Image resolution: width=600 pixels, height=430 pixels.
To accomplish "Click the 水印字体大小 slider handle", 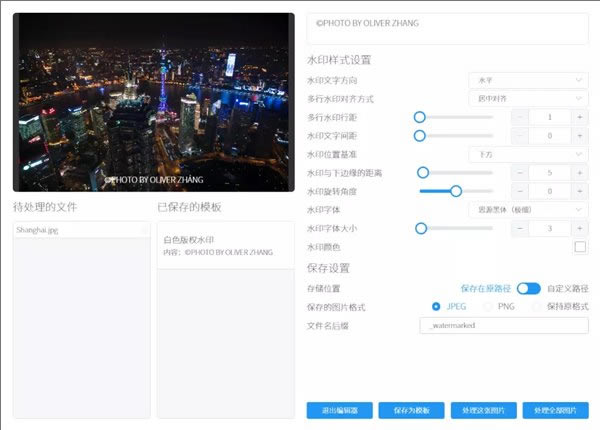I will point(421,228).
